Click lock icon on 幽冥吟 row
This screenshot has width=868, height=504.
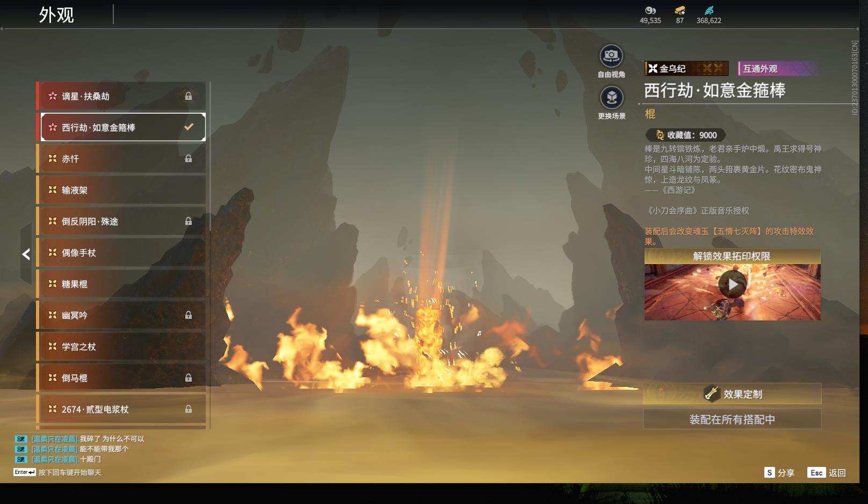tap(189, 315)
